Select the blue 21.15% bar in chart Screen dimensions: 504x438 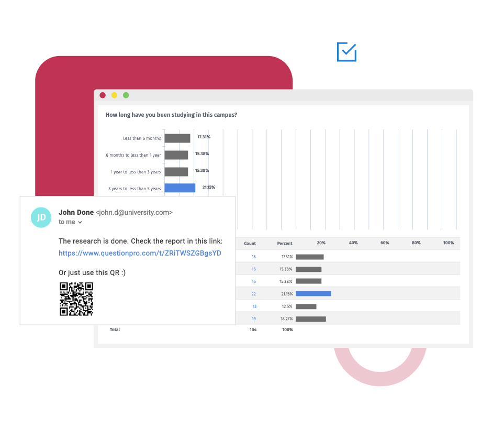[x=180, y=188]
